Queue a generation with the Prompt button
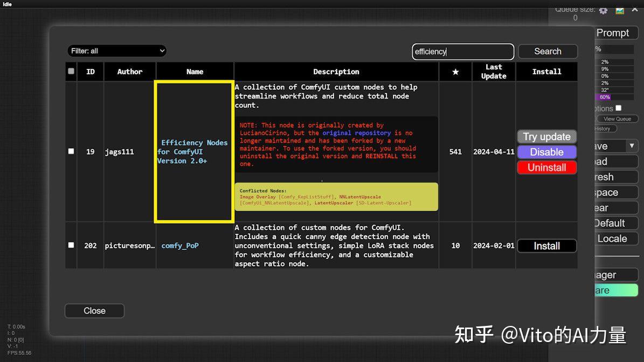The width and height of the screenshot is (644, 362). (x=614, y=33)
